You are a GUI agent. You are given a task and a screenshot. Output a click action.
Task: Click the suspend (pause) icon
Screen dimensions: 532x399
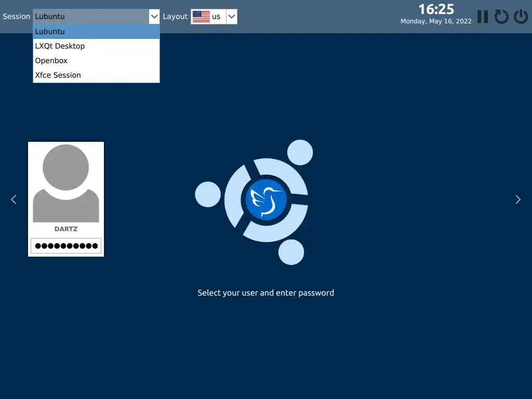[x=483, y=17]
